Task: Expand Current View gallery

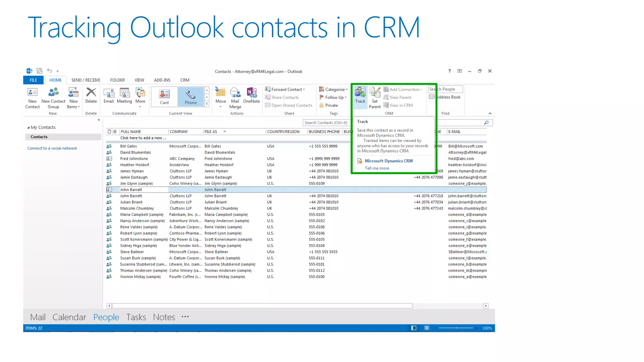Action: (207, 104)
